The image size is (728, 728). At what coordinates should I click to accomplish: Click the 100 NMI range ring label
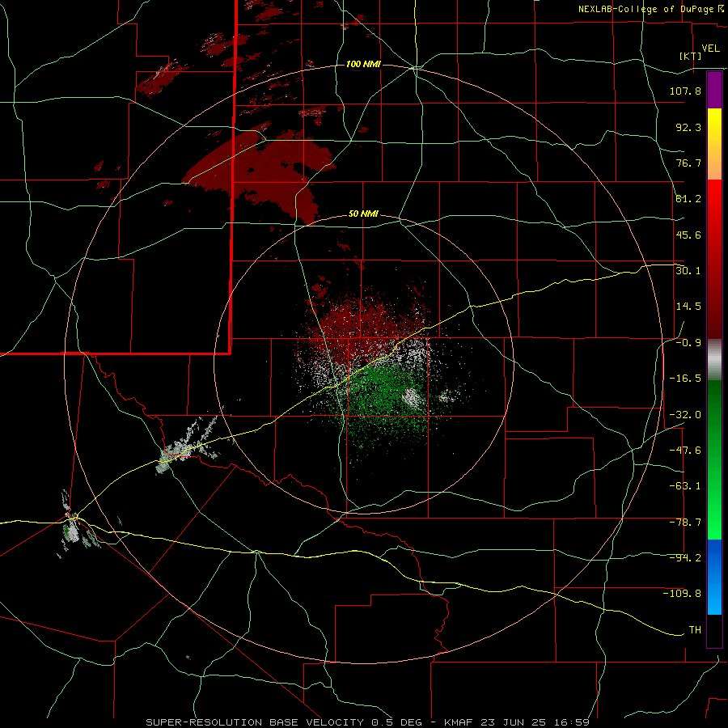(x=363, y=64)
